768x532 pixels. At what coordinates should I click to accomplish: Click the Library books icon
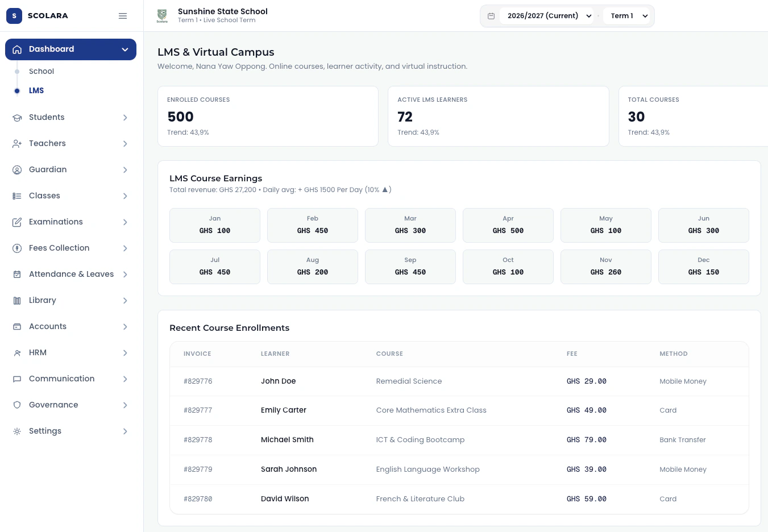17,301
